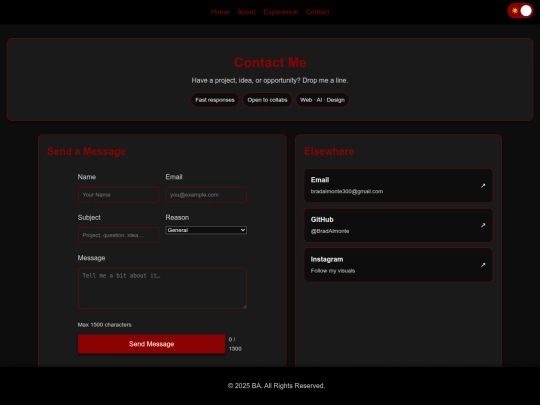Viewport: 540px width, 405px height.
Task: Click the 'Have a project, idea' tagline
Action: click(x=270, y=81)
